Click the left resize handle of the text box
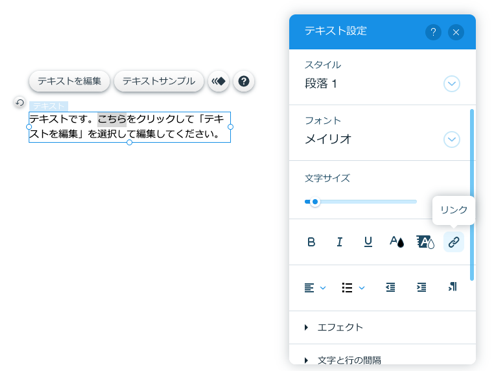The width and height of the screenshot is (500, 371). (x=29, y=127)
